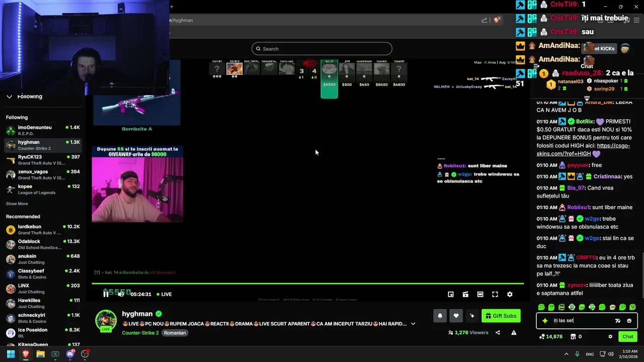Image resolution: width=644 pixels, height=362 pixels.
Task: Open chat settings gear icon
Action: (610, 336)
